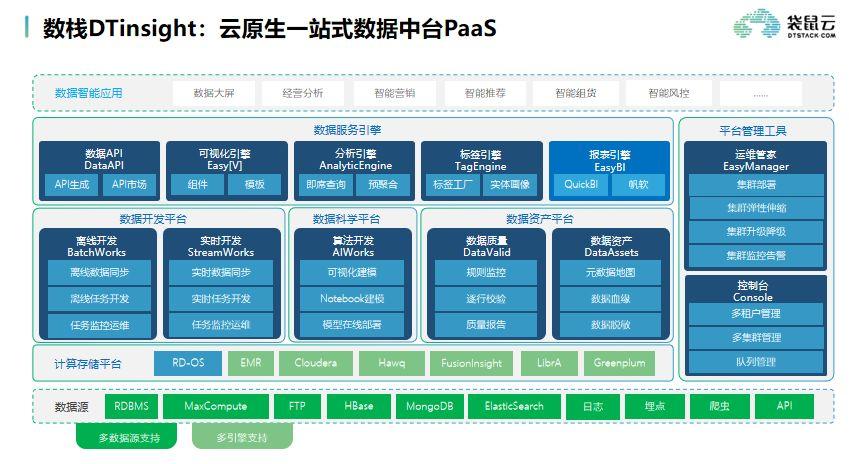Viewport: 849px width, 464px height.
Task: Open 数据血缘 under DataAssets
Action: coord(610,298)
